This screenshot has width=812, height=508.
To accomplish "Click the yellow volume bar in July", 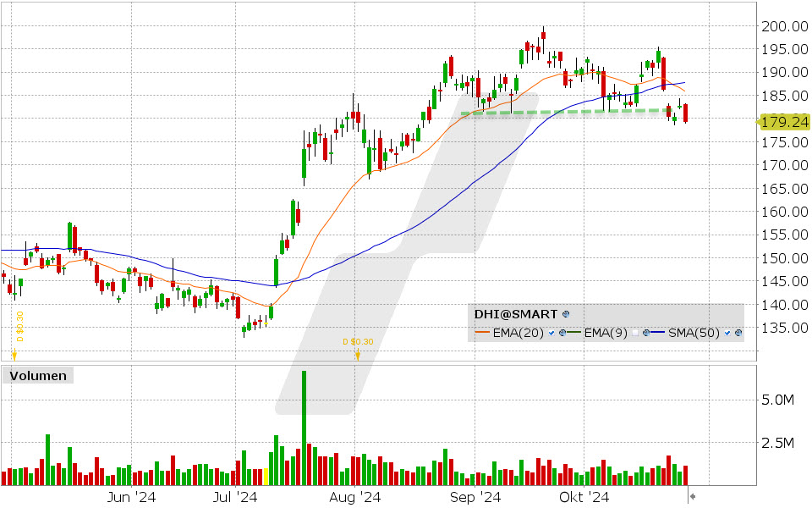I will point(266,477).
